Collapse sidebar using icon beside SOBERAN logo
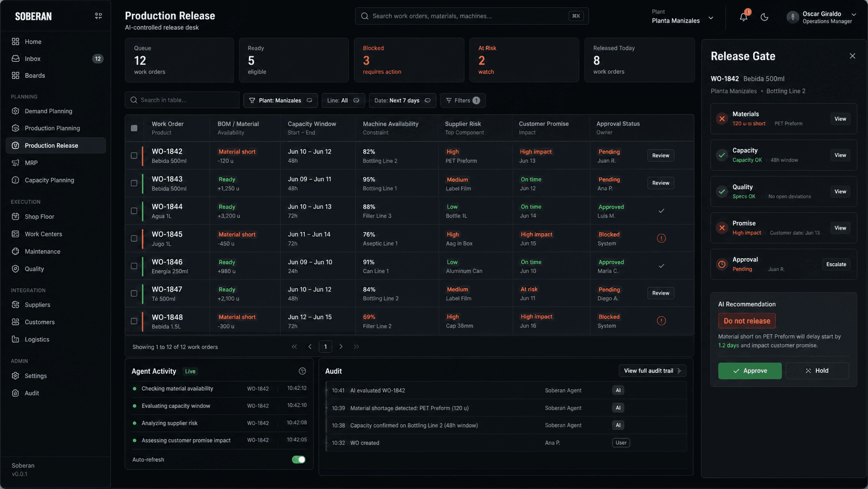 tap(98, 16)
